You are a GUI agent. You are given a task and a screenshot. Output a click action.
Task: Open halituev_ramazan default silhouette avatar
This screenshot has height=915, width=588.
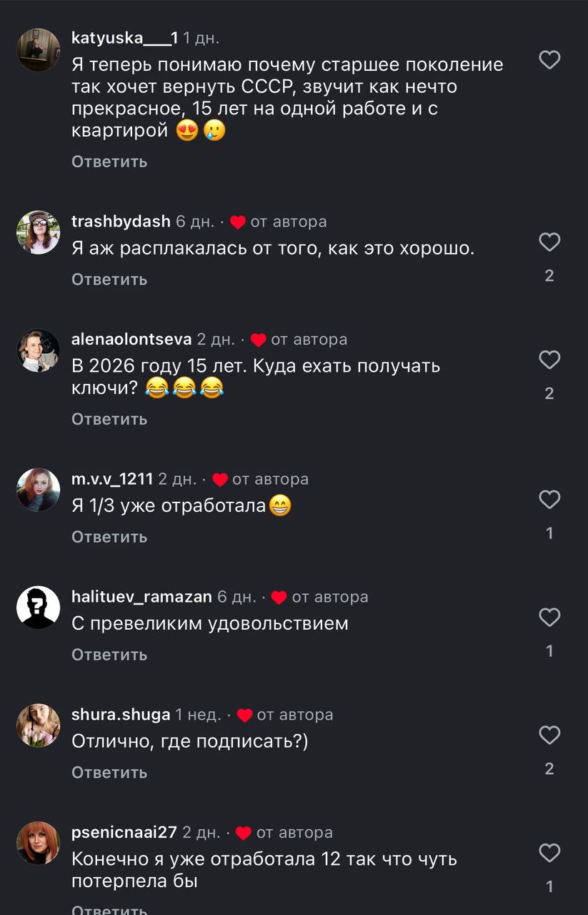pyautogui.click(x=38, y=608)
